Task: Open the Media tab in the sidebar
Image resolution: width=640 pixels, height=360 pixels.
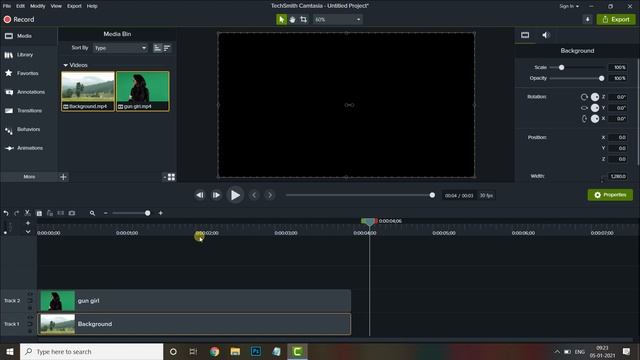Action: point(29,36)
